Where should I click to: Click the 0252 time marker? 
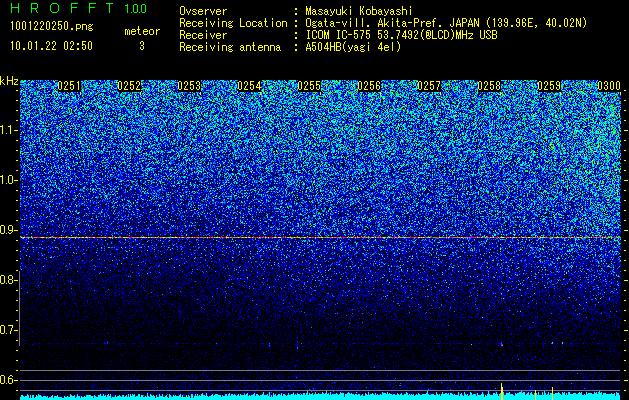[129, 86]
